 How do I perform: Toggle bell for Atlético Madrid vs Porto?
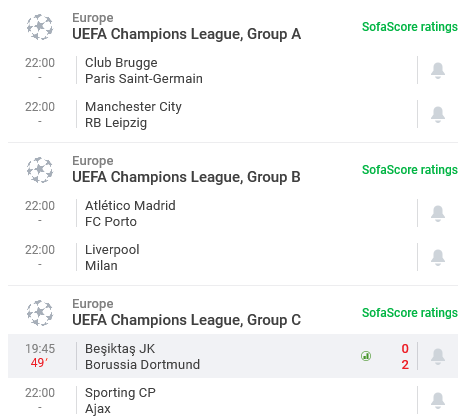click(438, 213)
